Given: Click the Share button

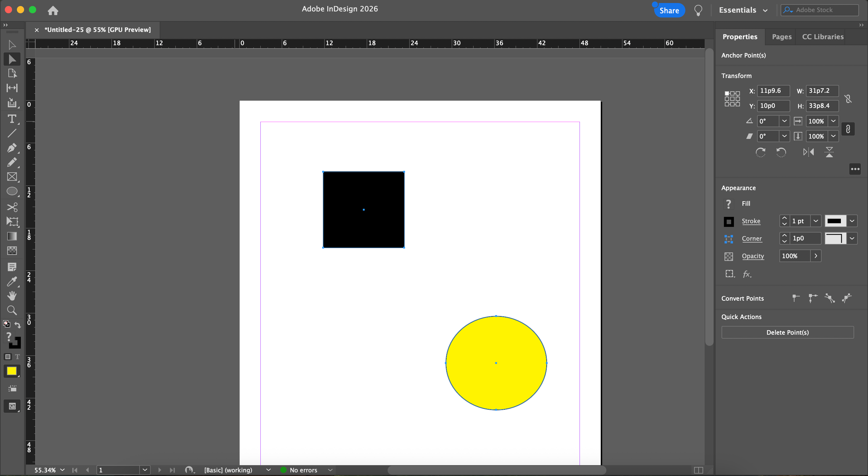Looking at the screenshot, I should [669, 11].
